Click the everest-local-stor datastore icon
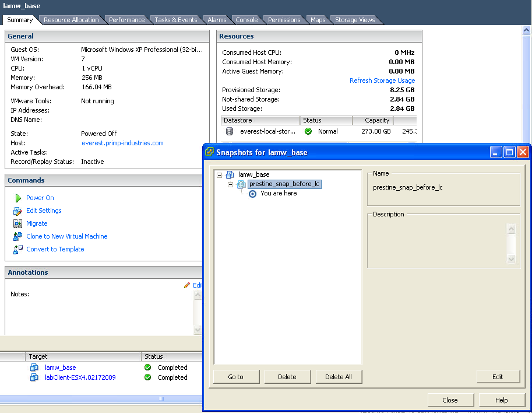This screenshot has height=413, width=532. click(x=230, y=131)
